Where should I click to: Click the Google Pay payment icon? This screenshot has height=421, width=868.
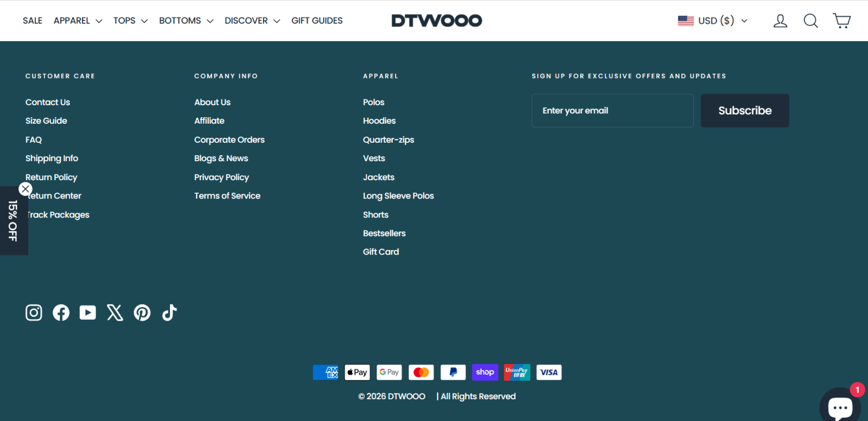tap(389, 372)
